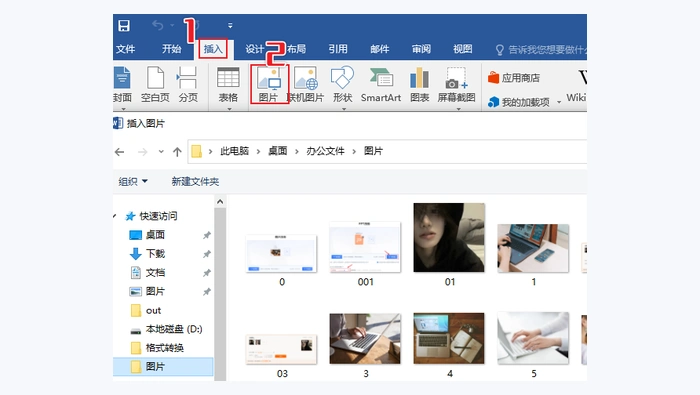Viewport: 700px width, 395px height.
Task: Click the 图片 insert picture icon
Action: (269, 84)
